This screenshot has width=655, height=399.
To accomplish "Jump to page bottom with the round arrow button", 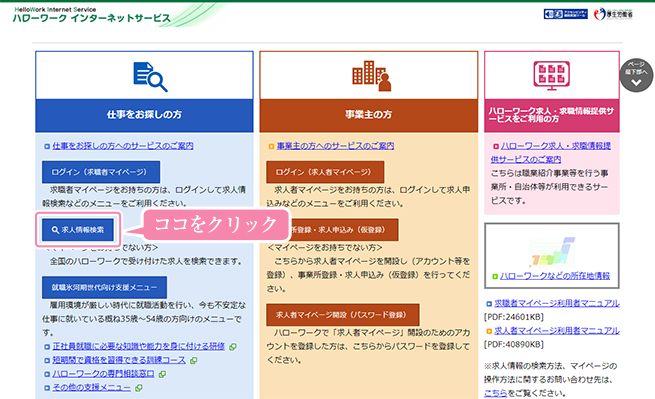I will [636, 75].
